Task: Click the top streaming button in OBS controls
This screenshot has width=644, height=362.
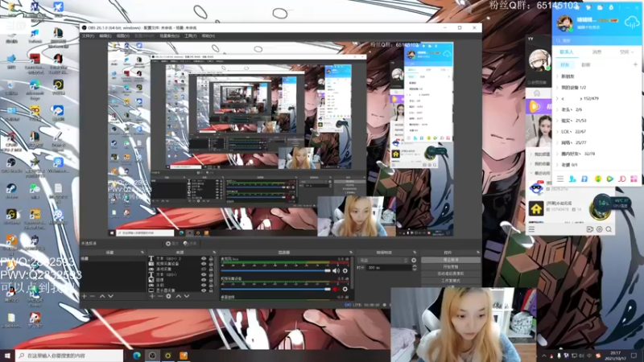Action: 451,260
